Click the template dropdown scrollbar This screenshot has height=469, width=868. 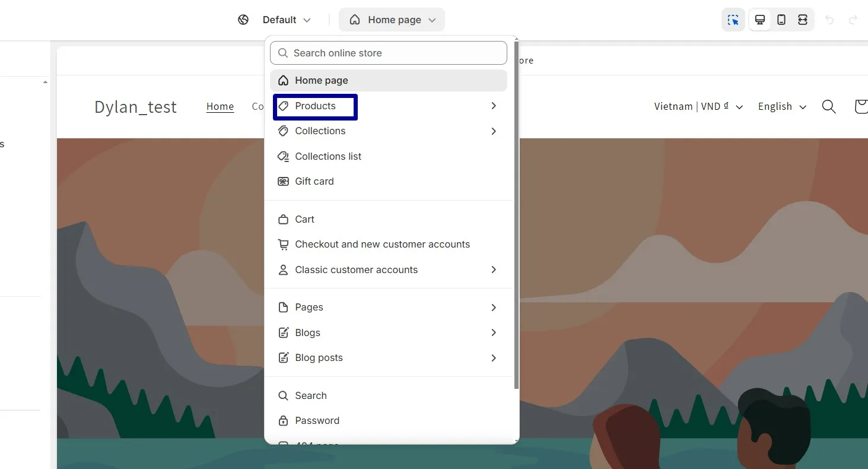tap(516, 215)
